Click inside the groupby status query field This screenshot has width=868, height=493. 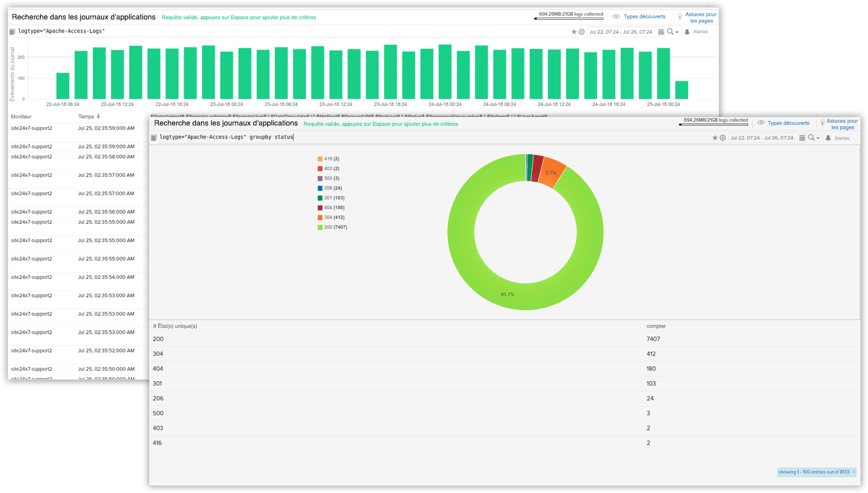[240, 137]
